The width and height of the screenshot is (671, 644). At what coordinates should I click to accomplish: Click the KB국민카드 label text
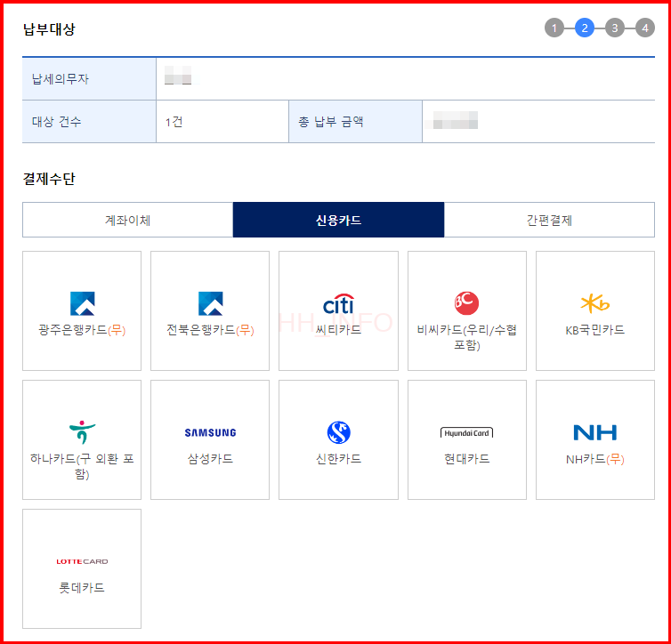[x=594, y=330]
